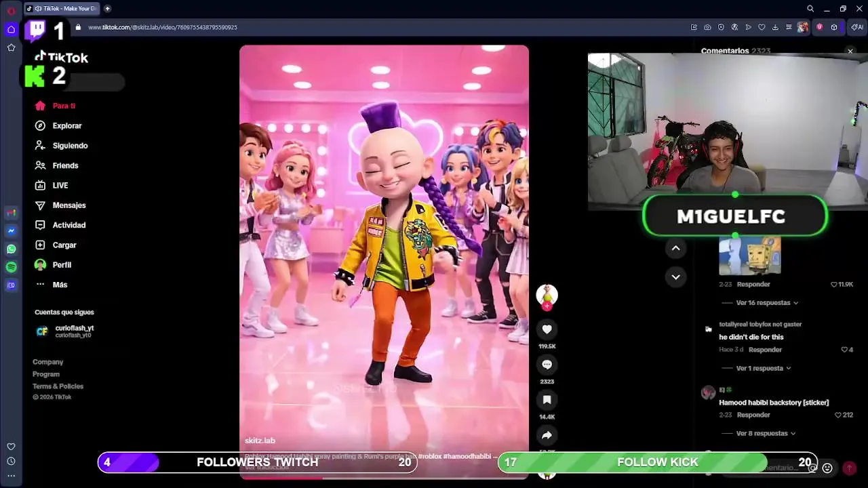The height and width of the screenshot is (488, 868).
Task: Post the comment with red arrow button
Action: [849, 468]
